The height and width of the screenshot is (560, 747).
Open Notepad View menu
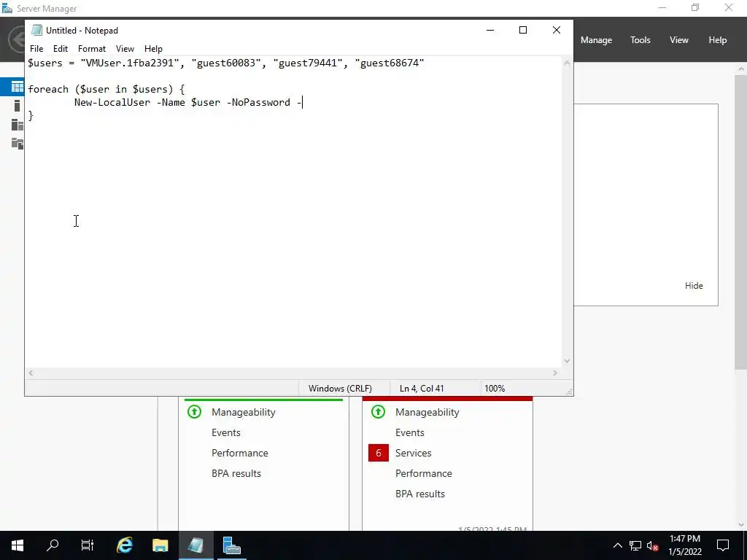tap(125, 49)
